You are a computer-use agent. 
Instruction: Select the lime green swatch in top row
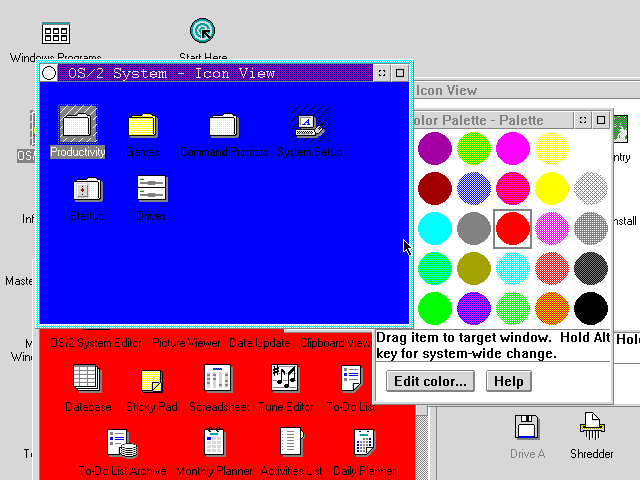tap(474, 148)
